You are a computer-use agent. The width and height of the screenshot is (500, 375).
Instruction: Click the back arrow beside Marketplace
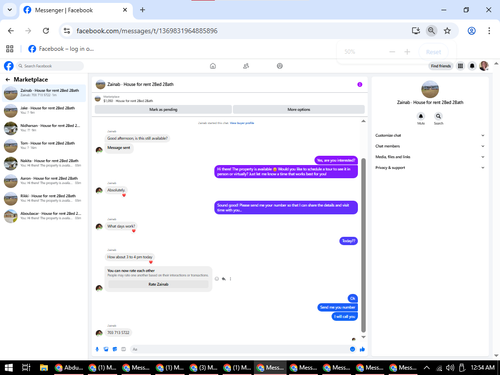coord(8,80)
